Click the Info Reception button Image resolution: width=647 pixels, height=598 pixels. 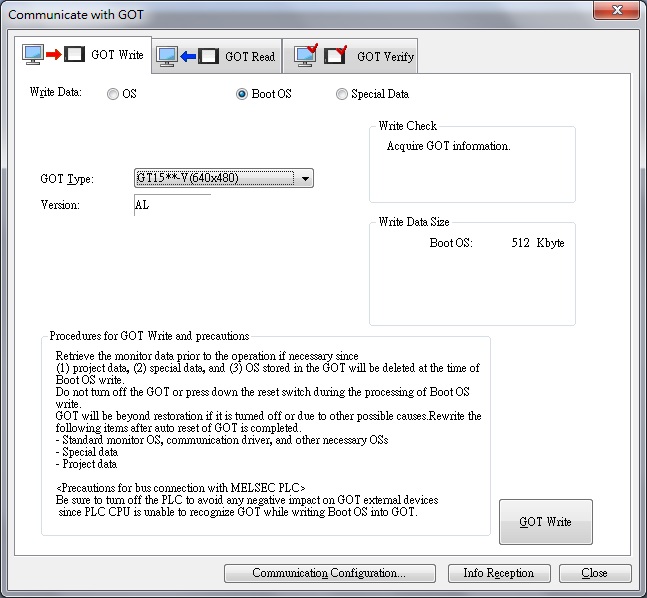pos(498,573)
